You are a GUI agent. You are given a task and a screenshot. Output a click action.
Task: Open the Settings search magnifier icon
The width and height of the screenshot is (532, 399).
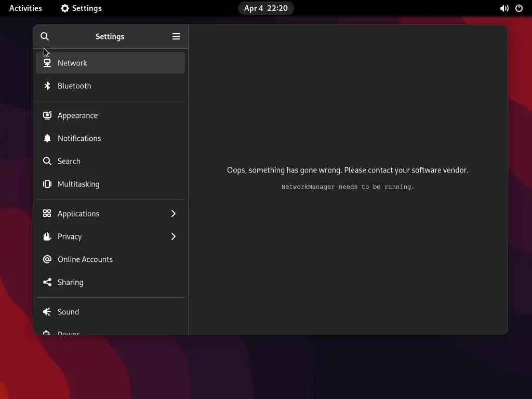[45, 36]
